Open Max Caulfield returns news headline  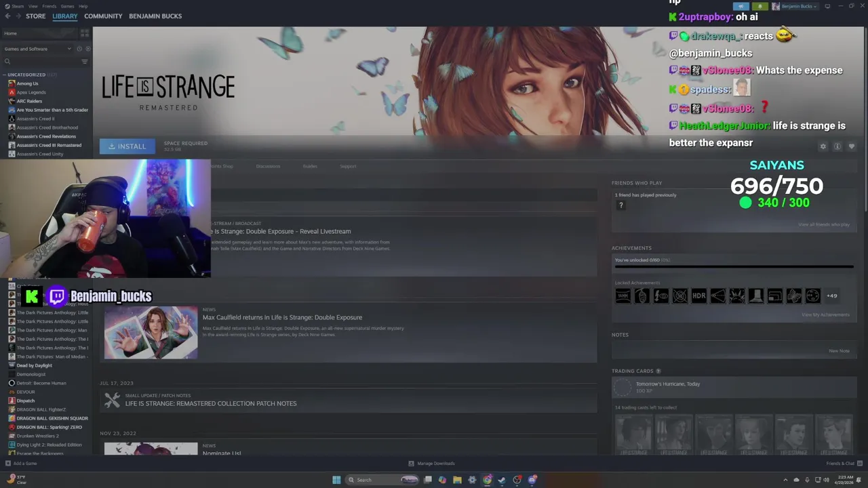click(x=282, y=317)
